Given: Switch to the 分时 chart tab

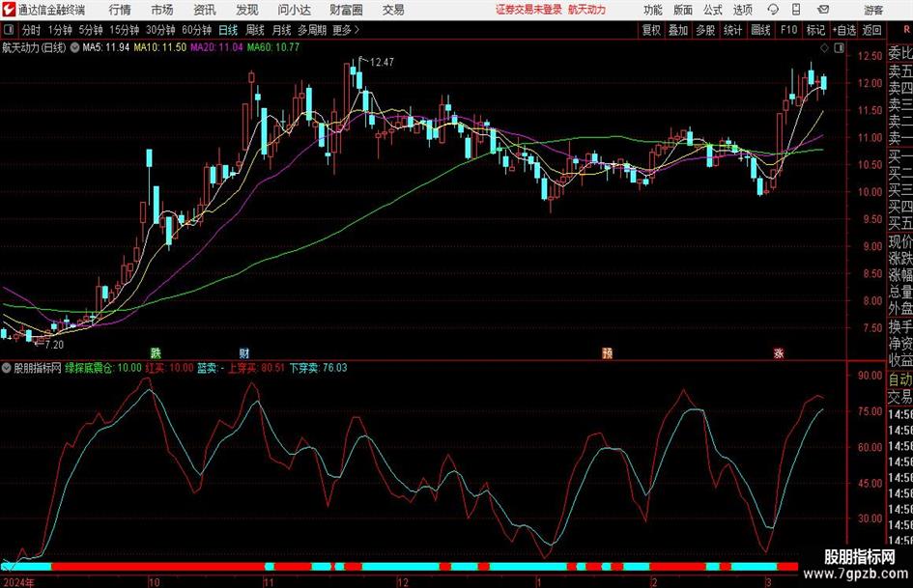Looking at the screenshot, I should click(31, 30).
